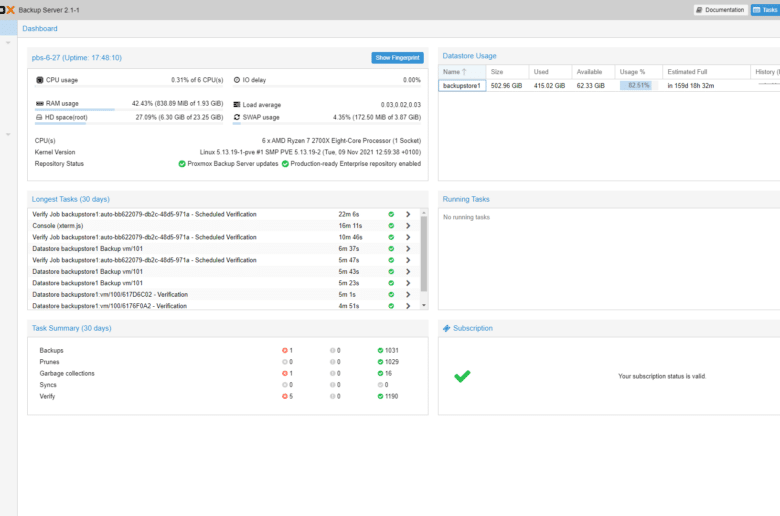Click red error icon in Backups row
Image resolution: width=780 pixels, height=516 pixels.
[x=285, y=350]
